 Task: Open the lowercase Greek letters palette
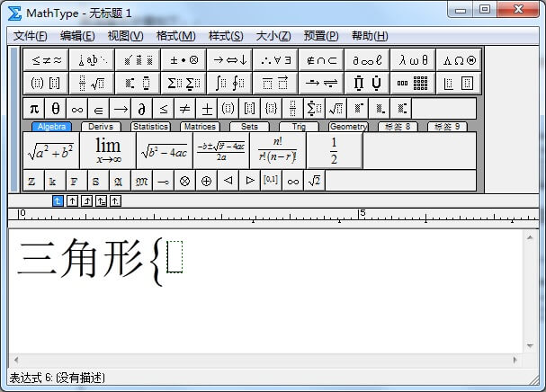413,60
